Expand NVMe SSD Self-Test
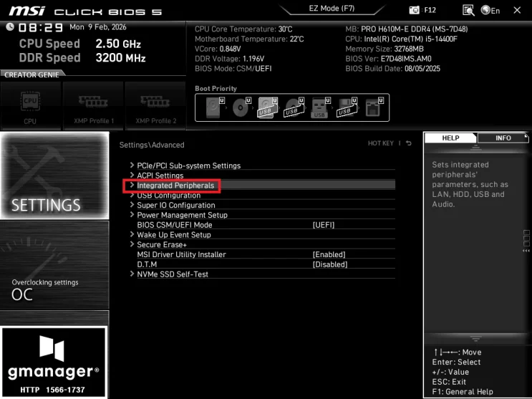The height and width of the screenshot is (399, 532). click(262, 274)
